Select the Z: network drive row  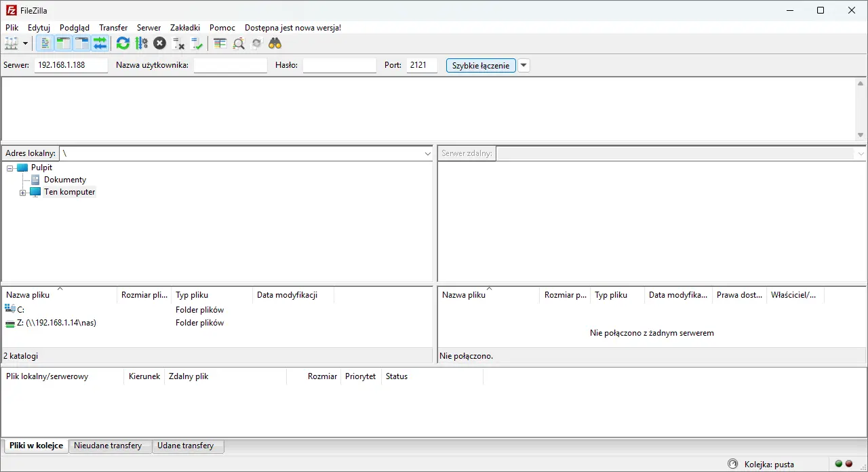[x=217, y=323]
